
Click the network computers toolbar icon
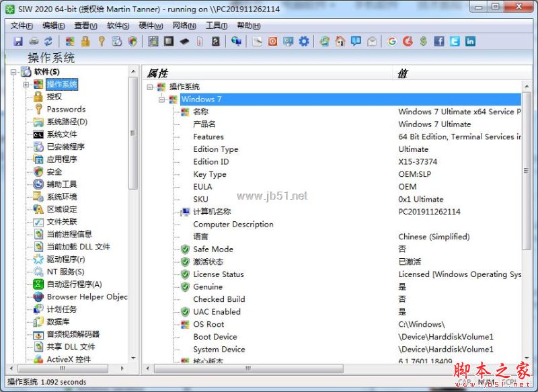pos(236,42)
